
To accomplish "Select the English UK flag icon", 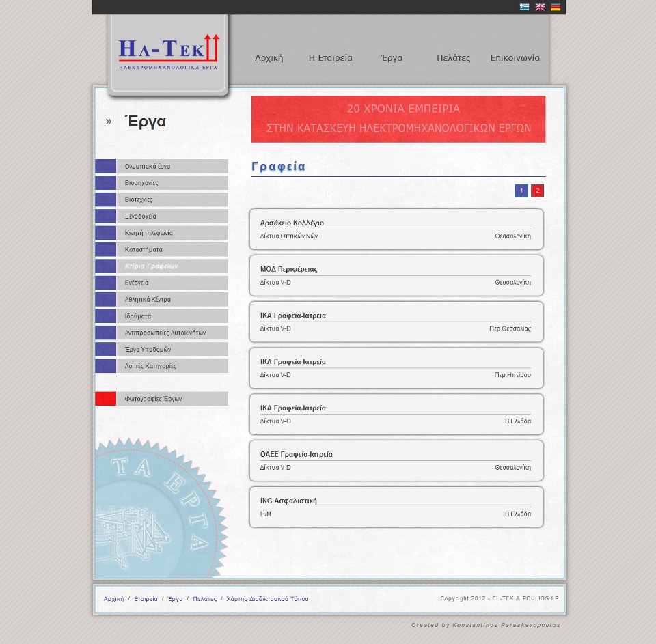I will coord(540,7).
